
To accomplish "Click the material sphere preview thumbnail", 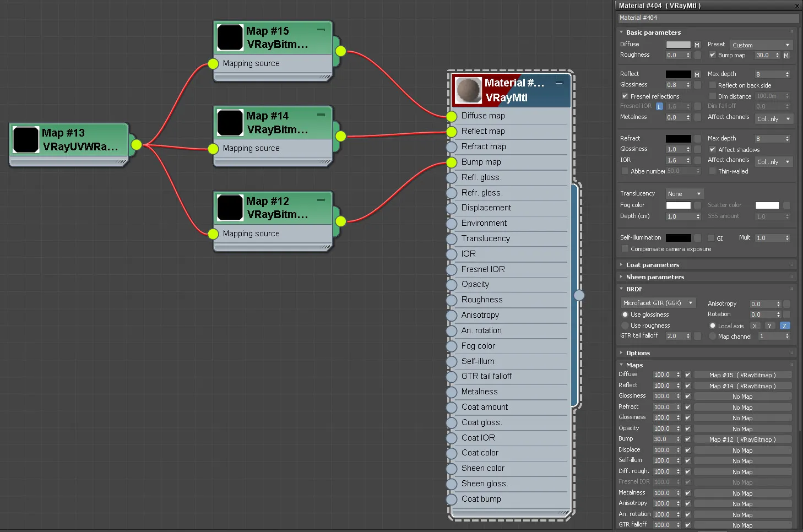I will 469,90.
